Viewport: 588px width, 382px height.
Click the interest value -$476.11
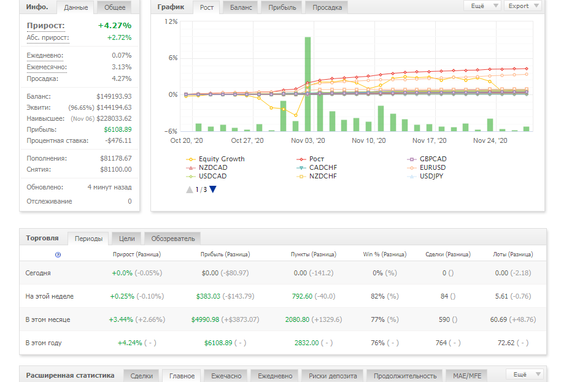(118, 141)
